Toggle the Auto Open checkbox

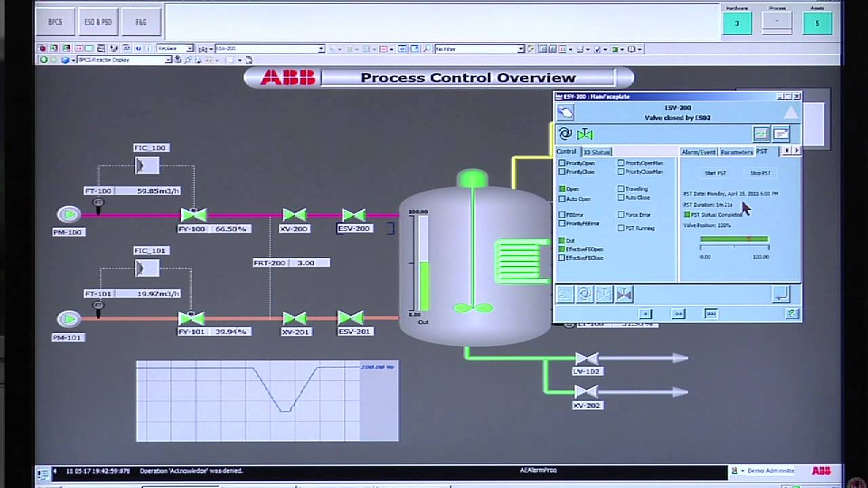tap(561, 199)
